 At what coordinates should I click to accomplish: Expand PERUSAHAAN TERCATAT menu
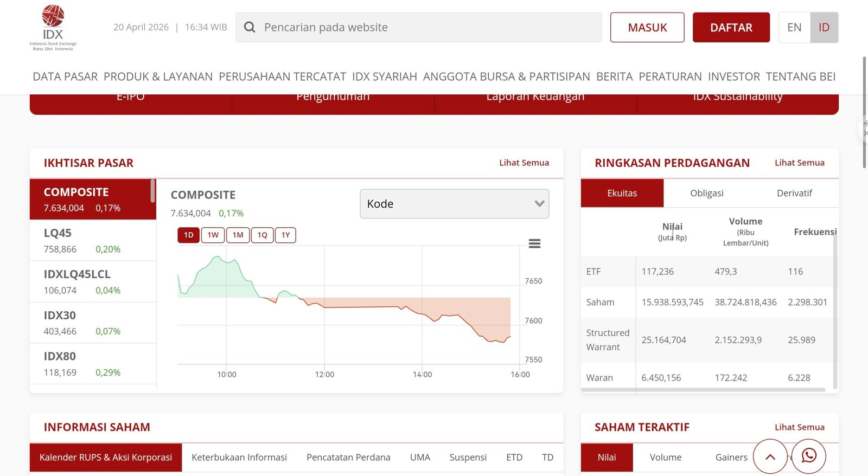(x=282, y=76)
